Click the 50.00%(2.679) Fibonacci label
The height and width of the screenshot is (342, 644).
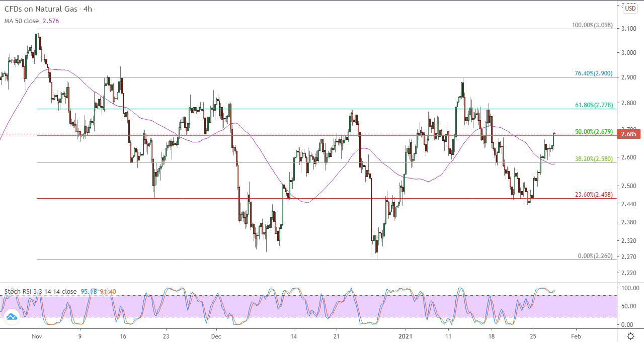pyautogui.click(x=594, y=132)
